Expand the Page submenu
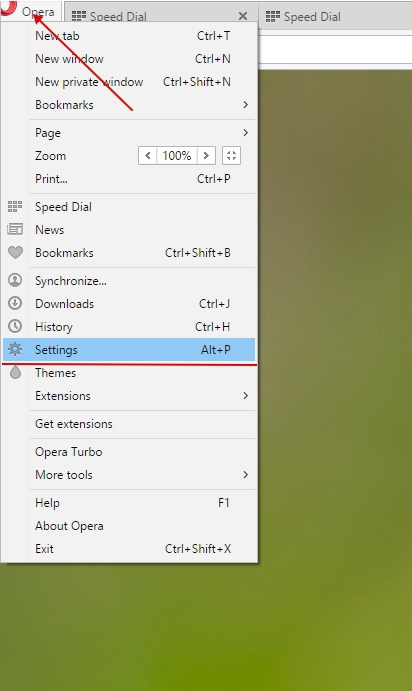 (142, 133)
